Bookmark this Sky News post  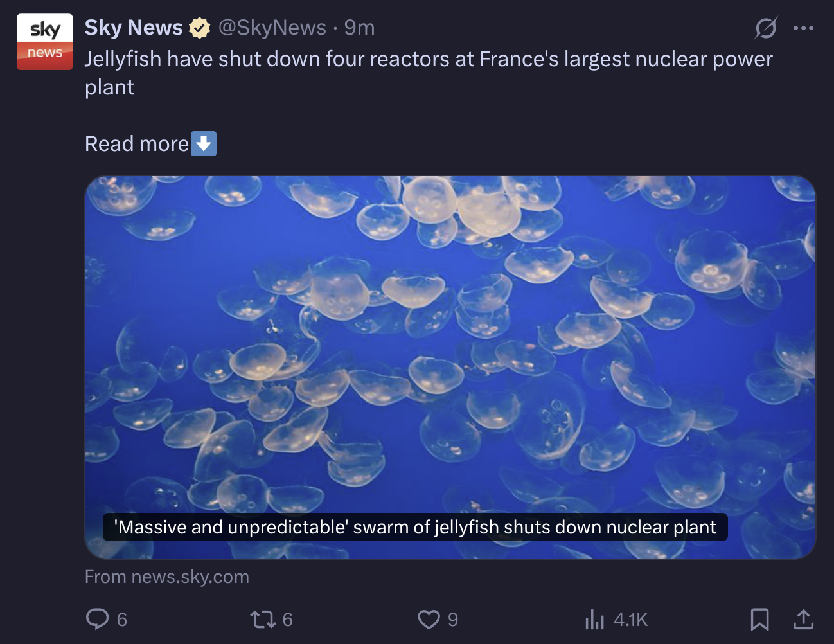coord(759,619)
